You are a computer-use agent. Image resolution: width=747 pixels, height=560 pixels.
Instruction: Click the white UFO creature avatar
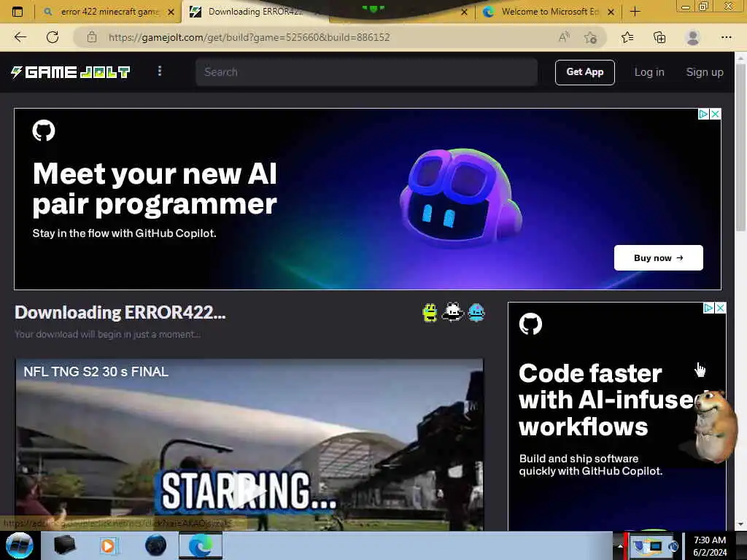point(452,312)
